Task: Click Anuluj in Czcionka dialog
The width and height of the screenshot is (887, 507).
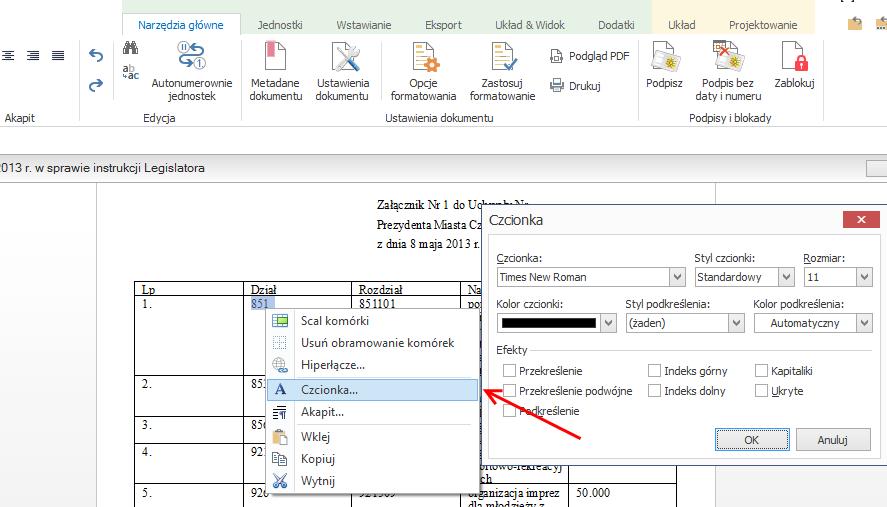Action: point(833,440)
